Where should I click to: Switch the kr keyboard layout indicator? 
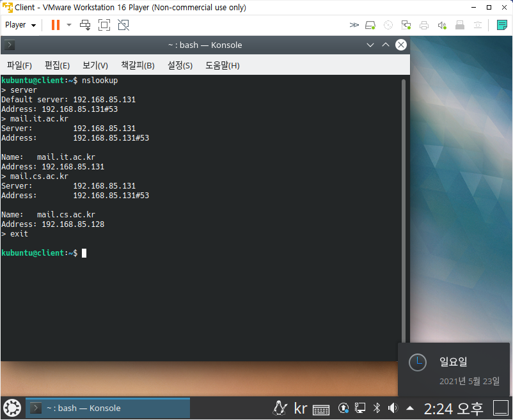[301, 408]
